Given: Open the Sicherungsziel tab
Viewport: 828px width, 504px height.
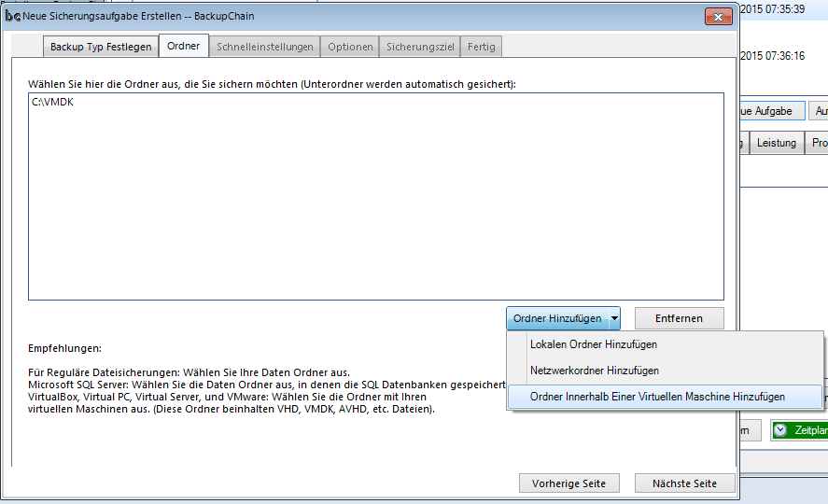Looking at the screenshot, I should pyautogui.click(x=420, y=47).
